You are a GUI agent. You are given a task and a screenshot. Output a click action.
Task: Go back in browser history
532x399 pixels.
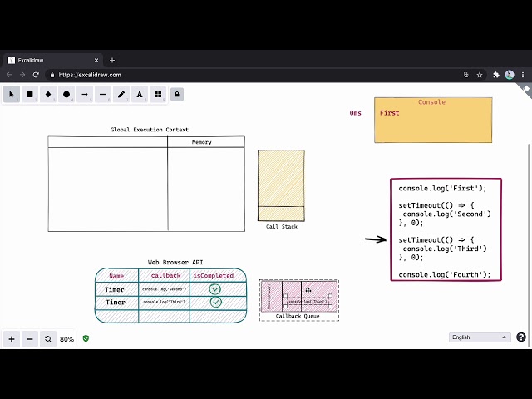click(x=9, y=75)
